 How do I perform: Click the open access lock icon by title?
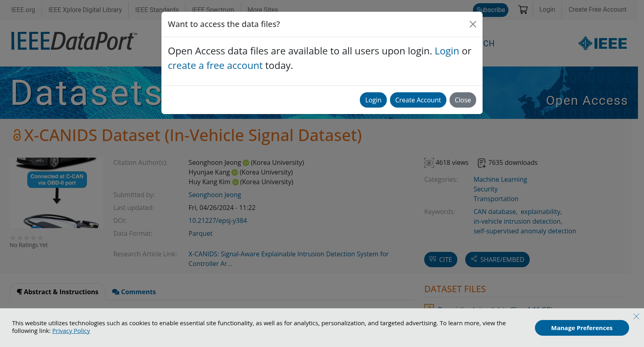17,135
